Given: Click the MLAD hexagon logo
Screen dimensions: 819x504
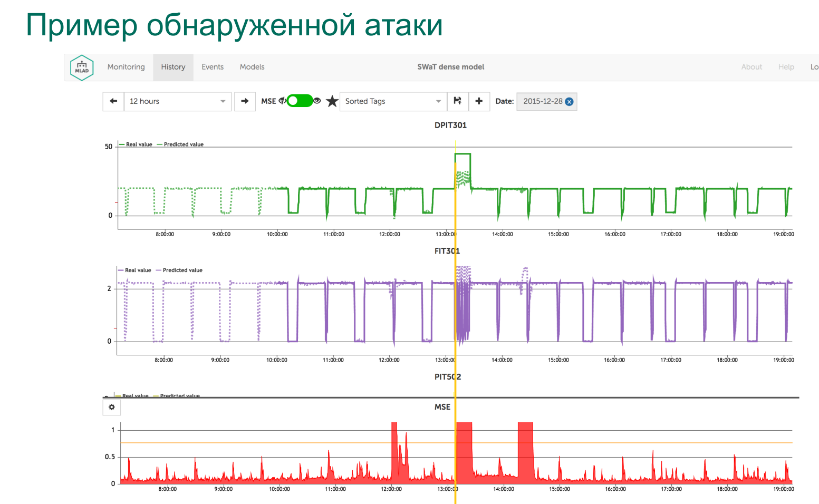Looking at the screenshot, I should pyautogui.click(x=82, y=67).
